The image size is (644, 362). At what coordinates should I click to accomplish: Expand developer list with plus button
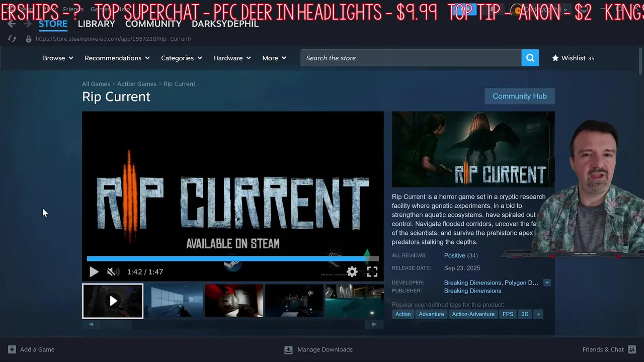[547, 283]
